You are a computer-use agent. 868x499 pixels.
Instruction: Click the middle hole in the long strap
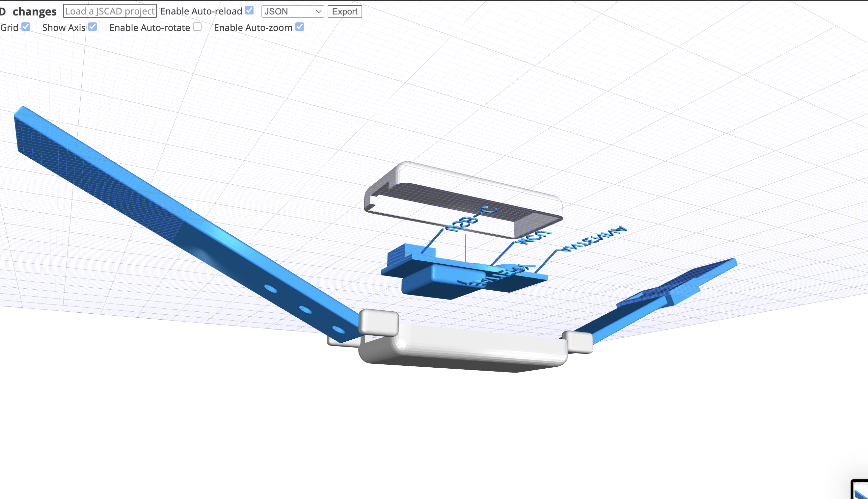[305, 310]
